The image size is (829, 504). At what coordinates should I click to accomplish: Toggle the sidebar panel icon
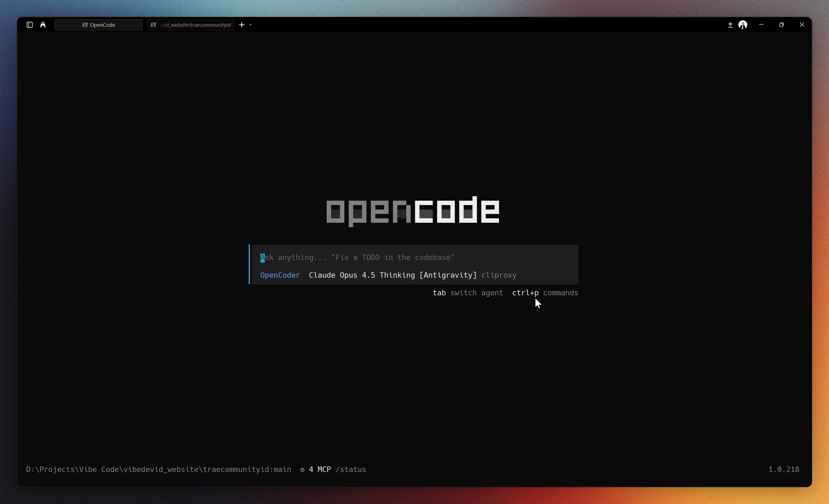point(30,25)
